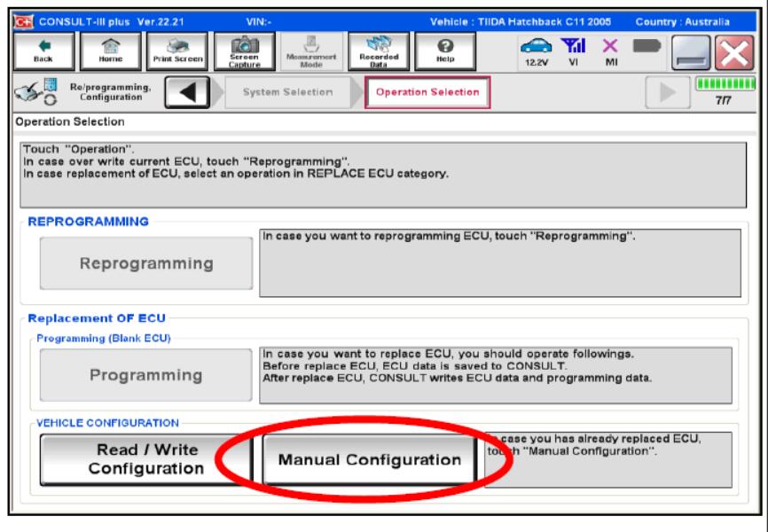
Task: Click the Operation Selection page title
Action: click(70, 122)
